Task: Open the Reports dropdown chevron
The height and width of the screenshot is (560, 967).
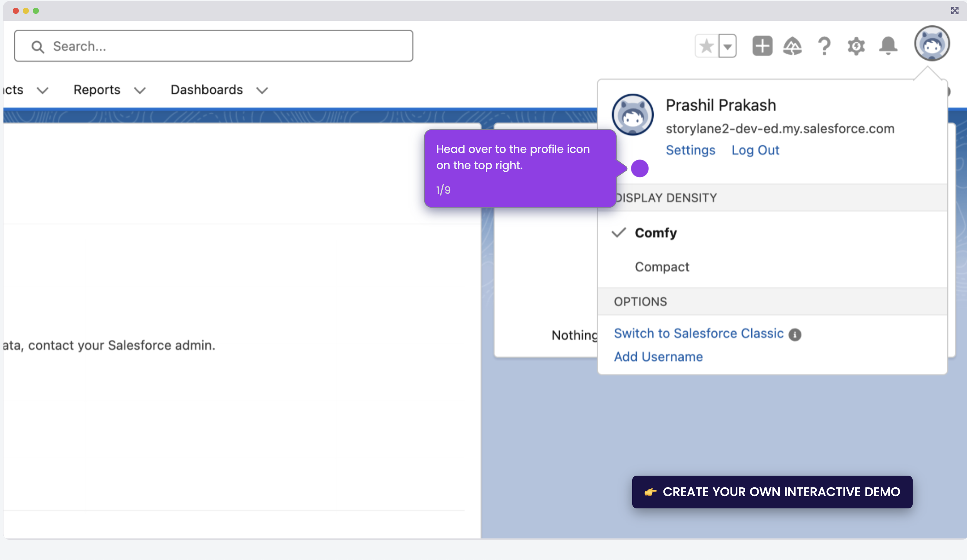Action: click(x=140, y=91)
